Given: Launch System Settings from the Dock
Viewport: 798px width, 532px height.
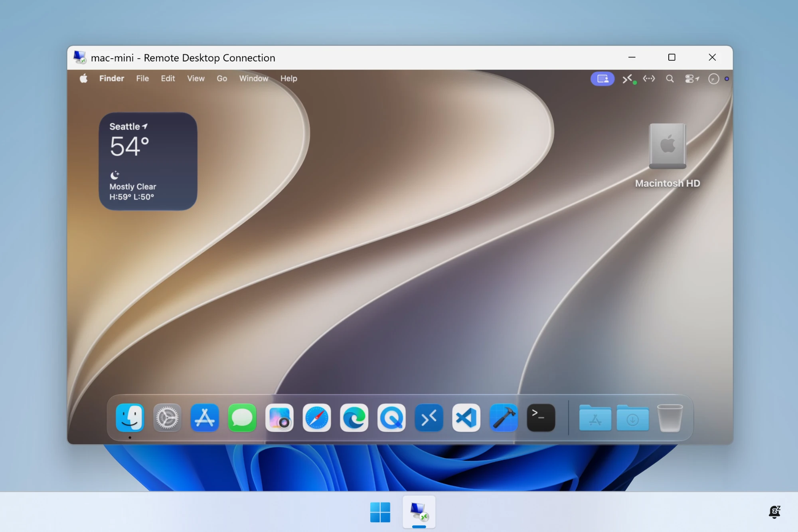Looking at the screenshot, I should click(x=167, y=418).
